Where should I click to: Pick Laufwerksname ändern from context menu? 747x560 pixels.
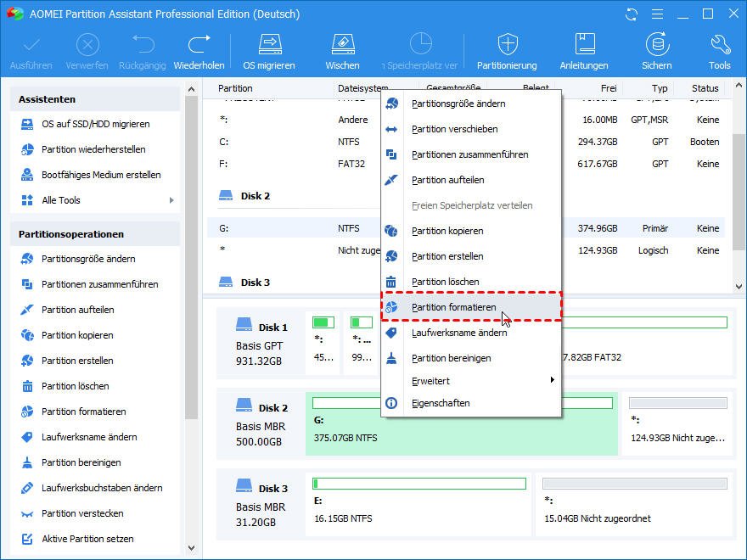point(470,333)
